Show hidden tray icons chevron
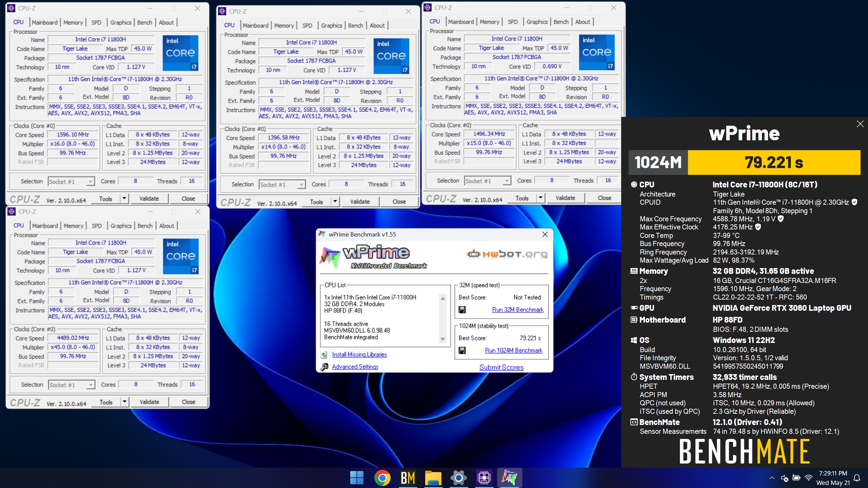Screen dimensions: 868x488 tap(772, 478)
